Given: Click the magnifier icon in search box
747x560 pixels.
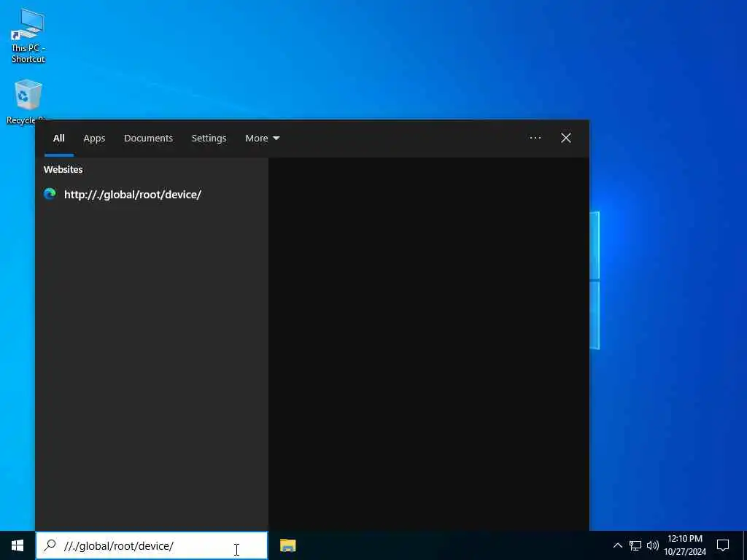Looking at the screenshot, I should pos(50,545).
